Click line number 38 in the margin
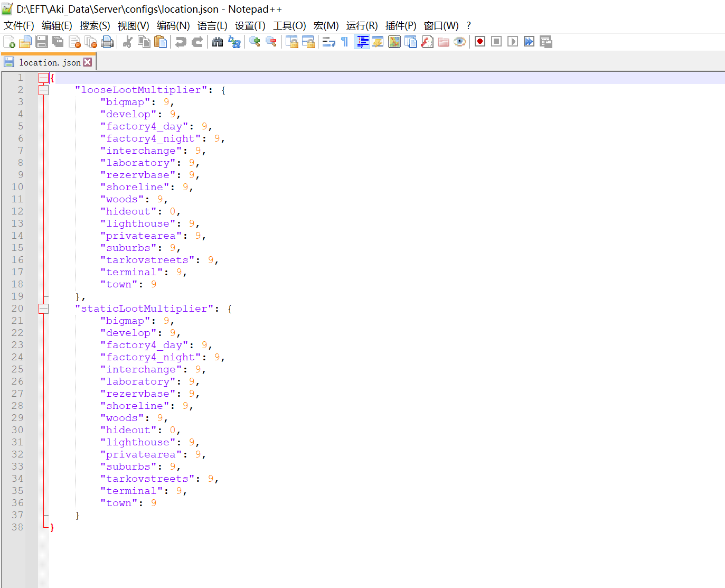The image size is (725, 588). click(17, 527)
